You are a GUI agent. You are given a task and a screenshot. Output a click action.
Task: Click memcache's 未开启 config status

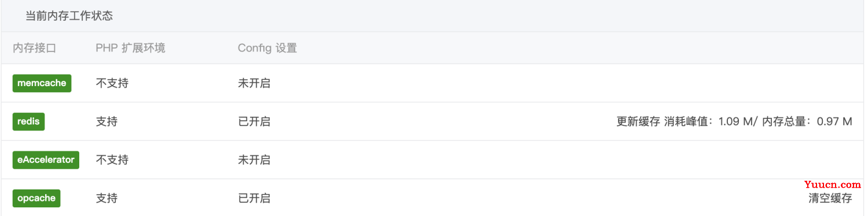[254, 83]
